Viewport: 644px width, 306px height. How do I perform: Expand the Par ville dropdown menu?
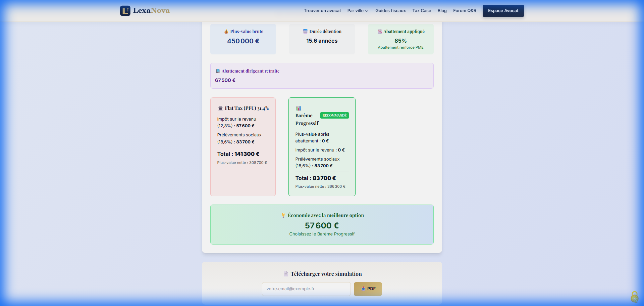pyautogui.click(x=358, y=11)
